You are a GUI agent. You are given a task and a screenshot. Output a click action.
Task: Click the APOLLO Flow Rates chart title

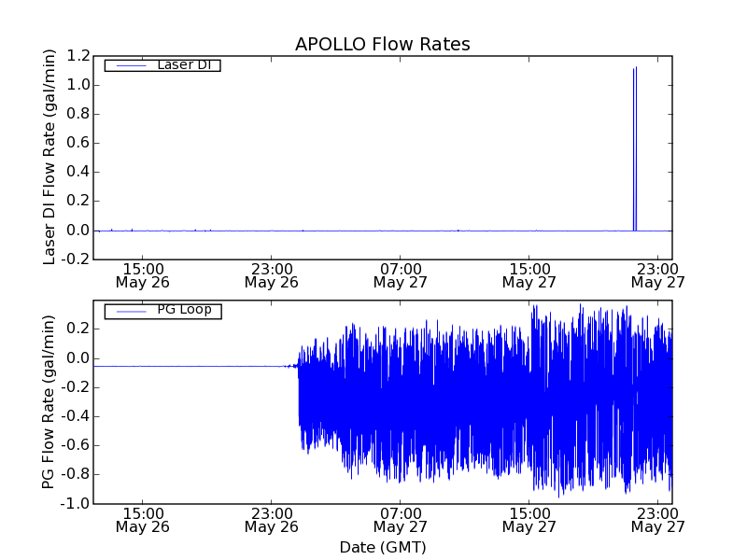point(382,45)
